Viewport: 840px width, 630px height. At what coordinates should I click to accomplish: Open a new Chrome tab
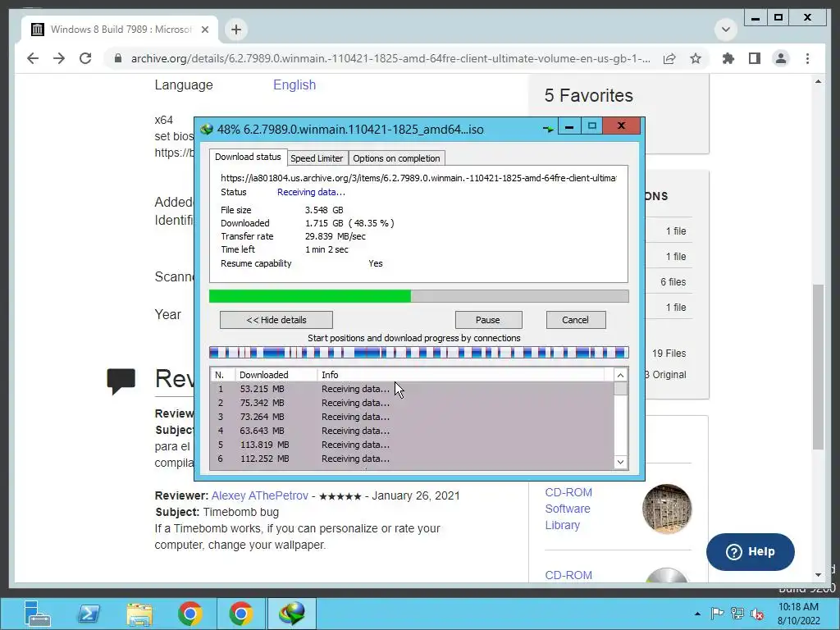pos(236,30)
